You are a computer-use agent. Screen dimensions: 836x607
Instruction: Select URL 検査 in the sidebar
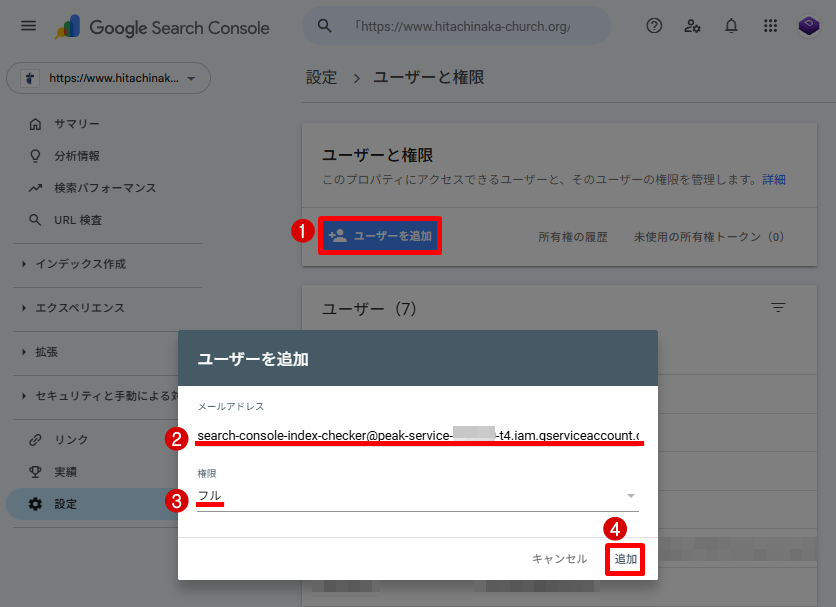[78, 220]
